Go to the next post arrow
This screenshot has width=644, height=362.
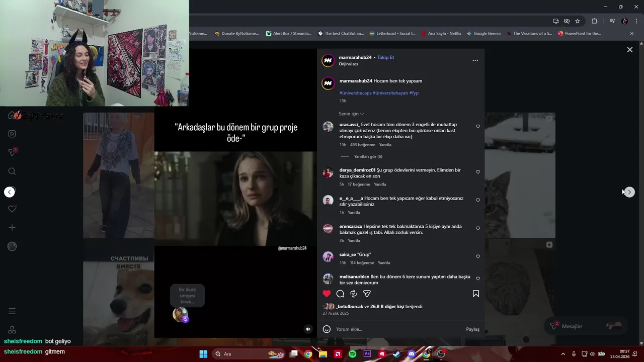click(629, 192)
